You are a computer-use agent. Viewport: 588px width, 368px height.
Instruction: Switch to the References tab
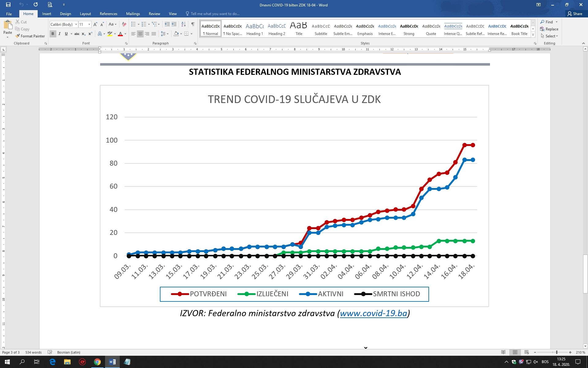(x=108, y=14)
